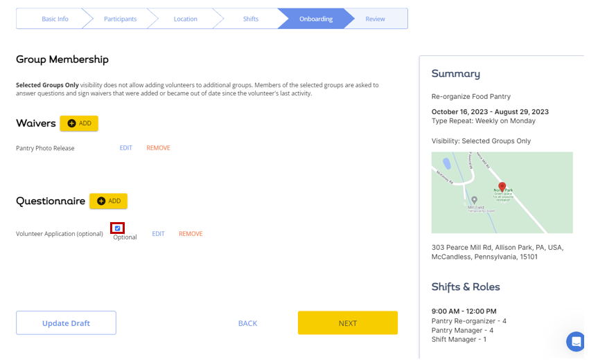Jump to the Shifts step
This screenshot has height=364, width=589.
(x=251, y=19)
